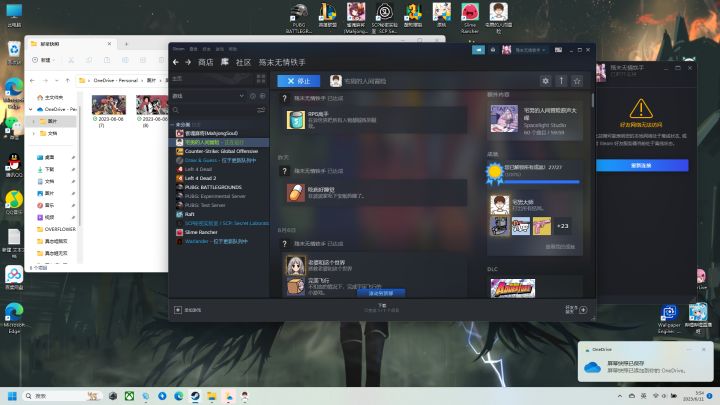Select PUBG: Experimental Server in library
Screen dimensions: 720x405
[x=215, y=196]
